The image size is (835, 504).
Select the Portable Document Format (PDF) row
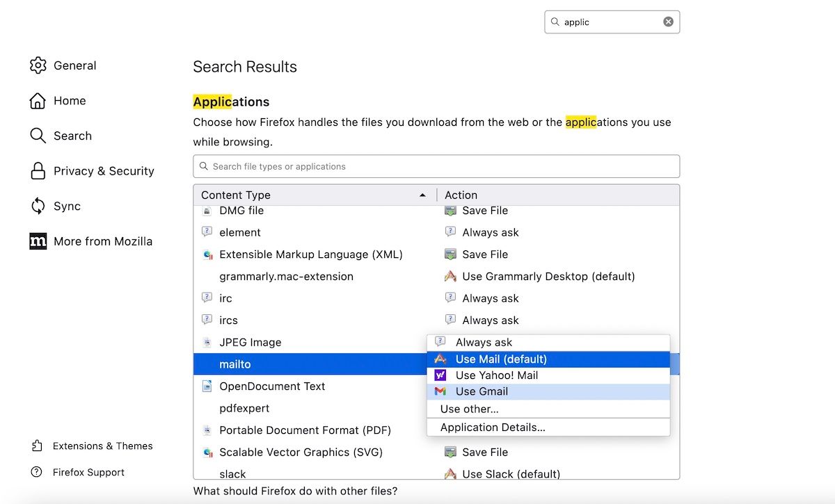click(x=305, y=430)
